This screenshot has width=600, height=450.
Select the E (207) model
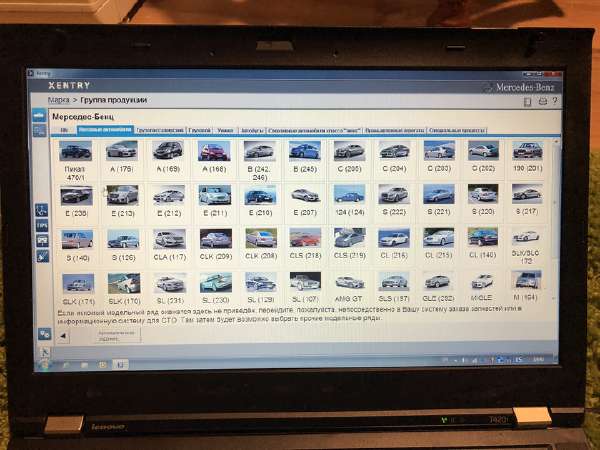coord(305,201)
